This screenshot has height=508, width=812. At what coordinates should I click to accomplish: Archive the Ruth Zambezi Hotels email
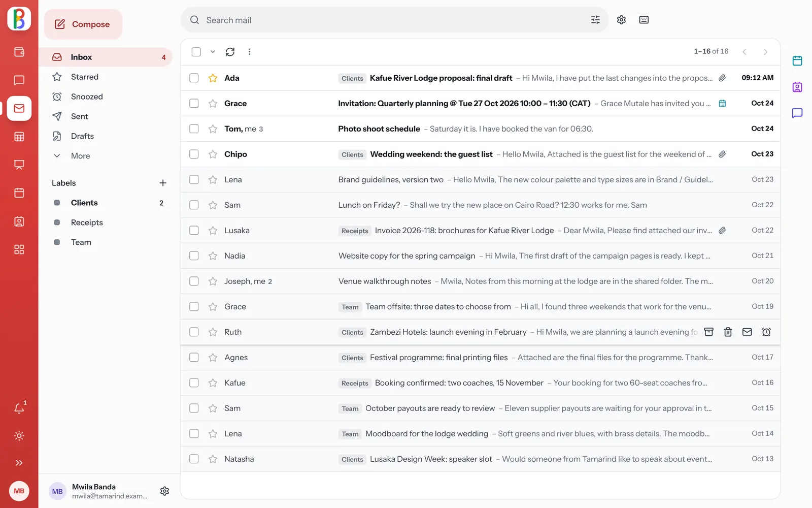(709, 332)
